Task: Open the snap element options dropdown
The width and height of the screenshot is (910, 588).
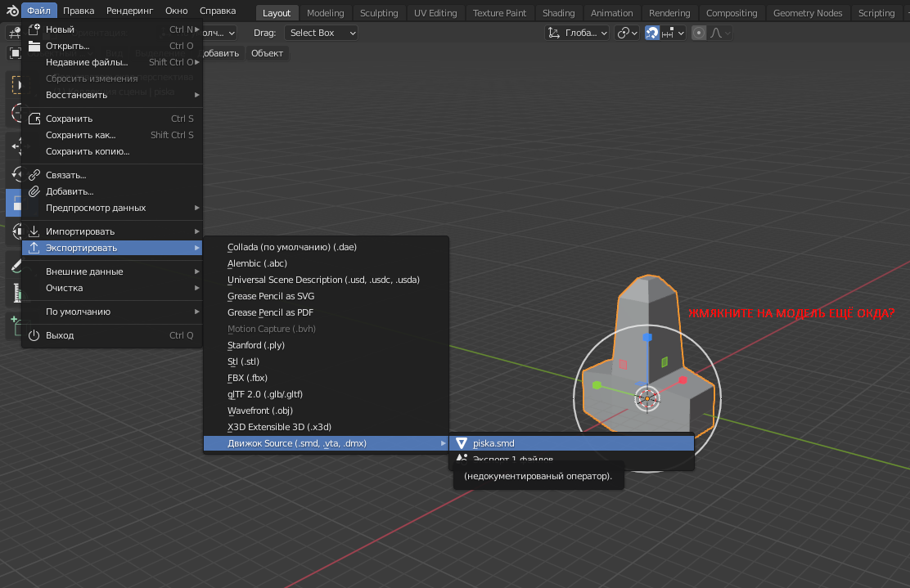Action: 673,33
